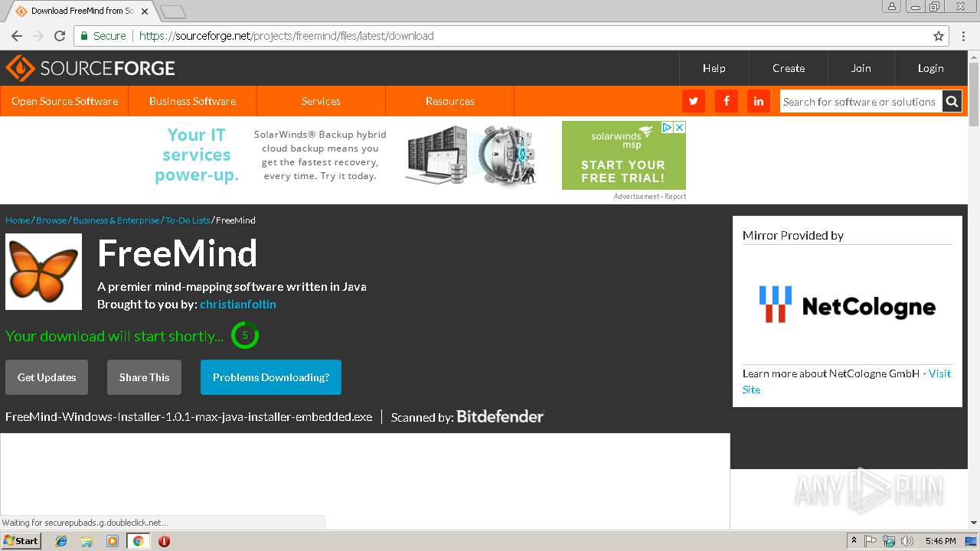The height and width of the screenshot is (551, 980).
Task: Click the network tray icon
Action: (889, 541)
